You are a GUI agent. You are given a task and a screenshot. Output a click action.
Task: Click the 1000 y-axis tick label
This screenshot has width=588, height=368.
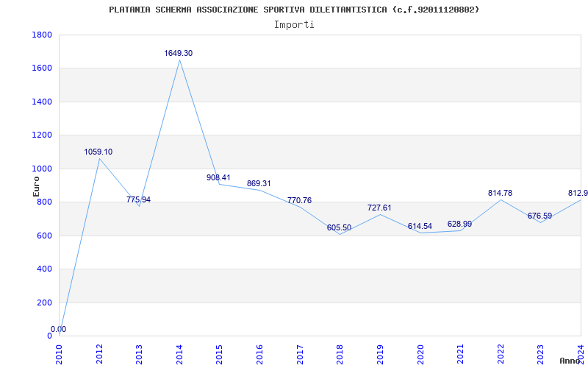tap(42, 169)
